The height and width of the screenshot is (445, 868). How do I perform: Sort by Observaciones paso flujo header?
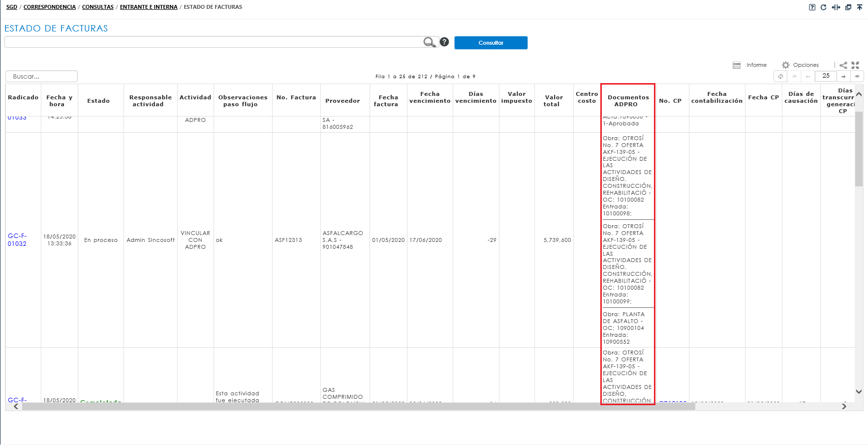coord(243,101)
